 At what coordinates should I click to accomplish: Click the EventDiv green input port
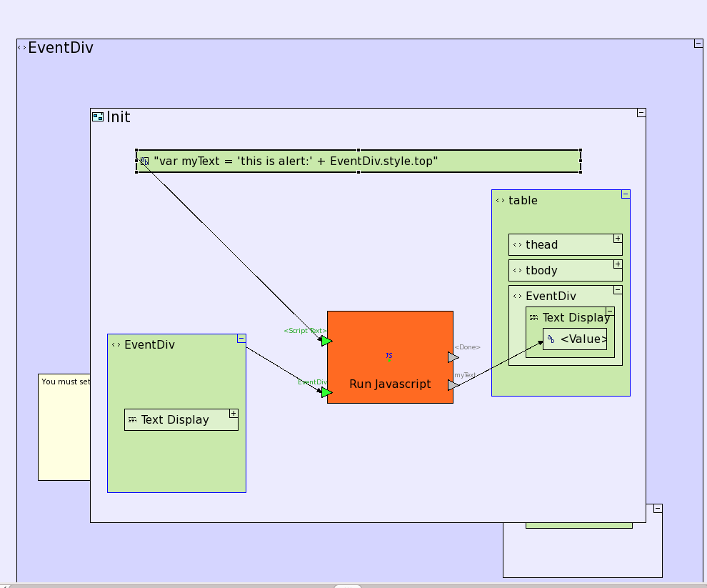click(x=326, y=392)
